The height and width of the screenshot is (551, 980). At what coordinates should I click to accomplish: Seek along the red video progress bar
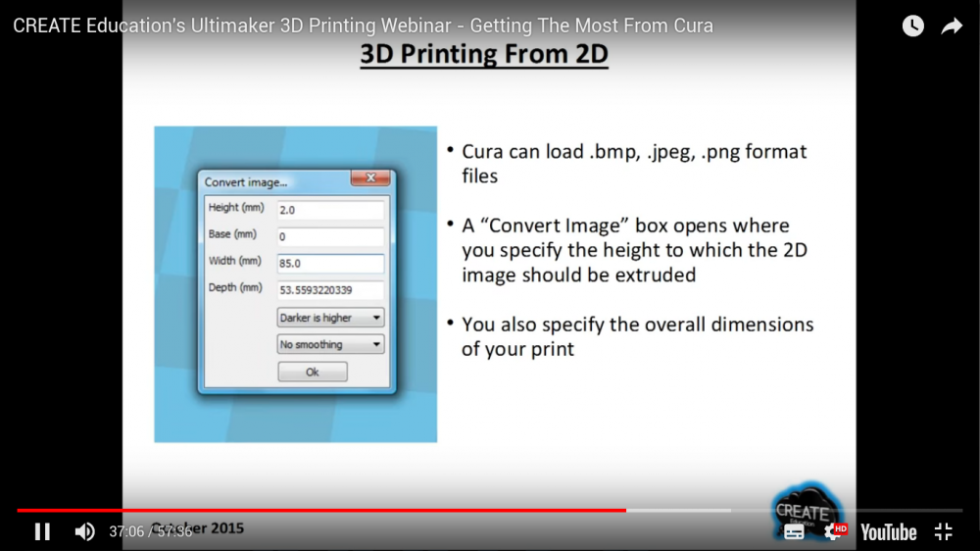coord(489,511)
